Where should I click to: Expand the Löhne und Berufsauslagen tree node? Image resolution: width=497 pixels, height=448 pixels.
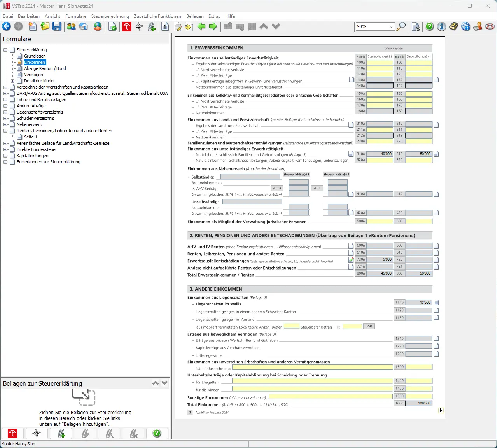pyautogui.click(x=5, y=100)
